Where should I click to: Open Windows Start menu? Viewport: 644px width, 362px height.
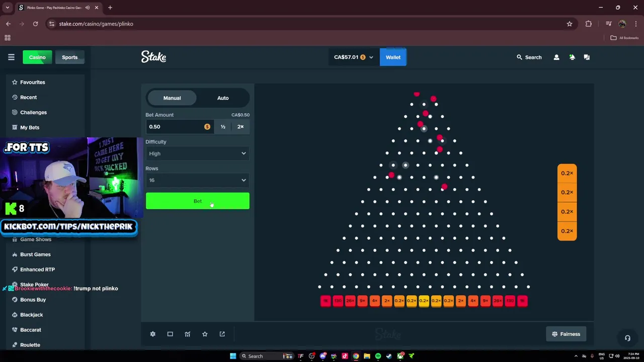point(233,356)
